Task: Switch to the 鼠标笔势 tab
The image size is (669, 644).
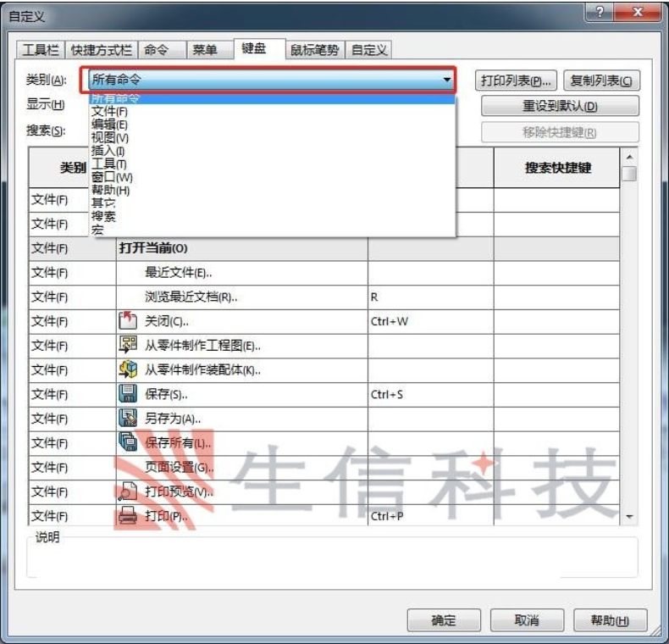Action: click(315, 50)
